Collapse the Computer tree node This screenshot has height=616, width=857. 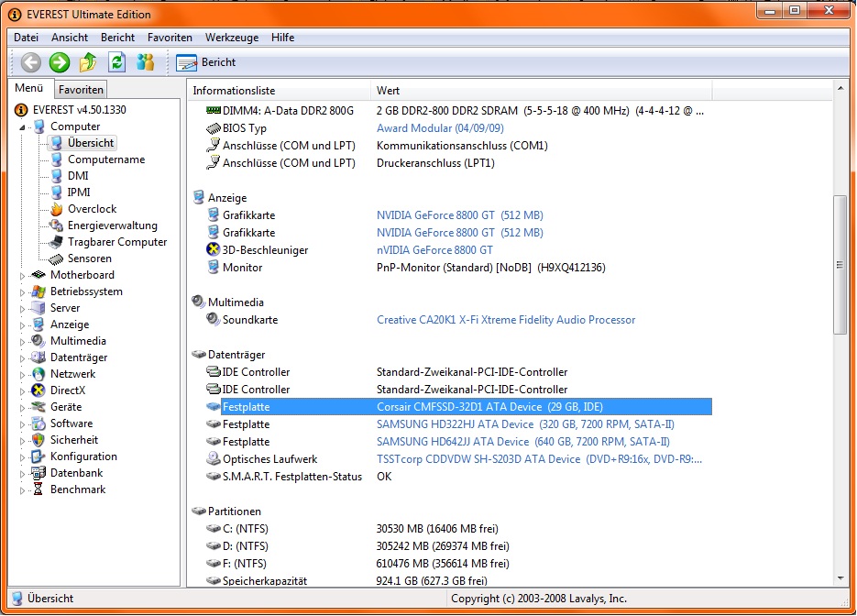(x=22, y=127)
